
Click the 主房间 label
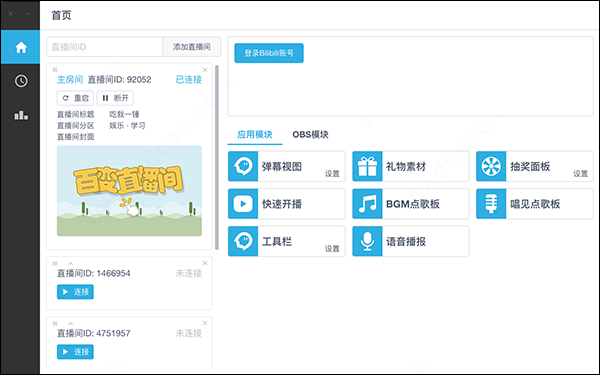click(70, 80)
